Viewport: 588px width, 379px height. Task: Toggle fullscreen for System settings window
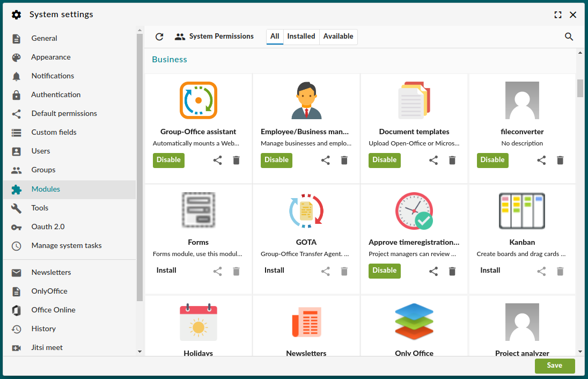click(558, 14)
